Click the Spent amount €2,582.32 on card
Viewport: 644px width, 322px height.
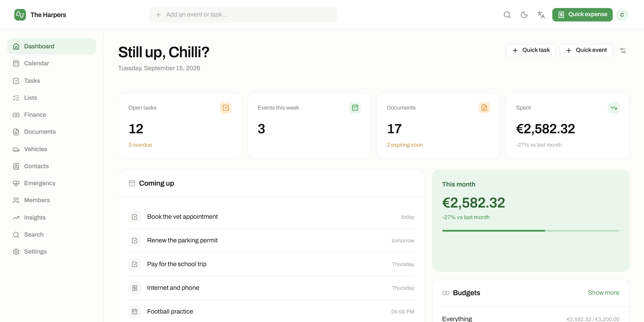(x=546, y=129)
